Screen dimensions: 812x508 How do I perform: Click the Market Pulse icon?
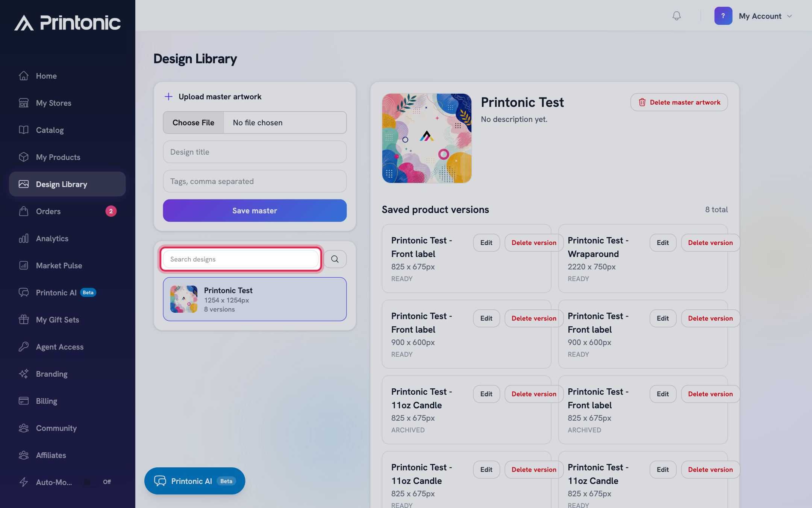point(24,265)
